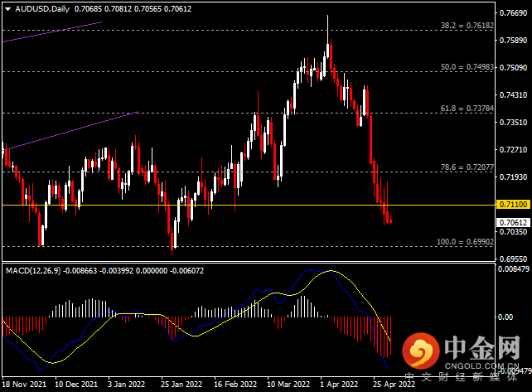This screenshot has height=392, width=532.
Task: Click the 18 Nov 2021 date marker
Action: coord(24,385)
